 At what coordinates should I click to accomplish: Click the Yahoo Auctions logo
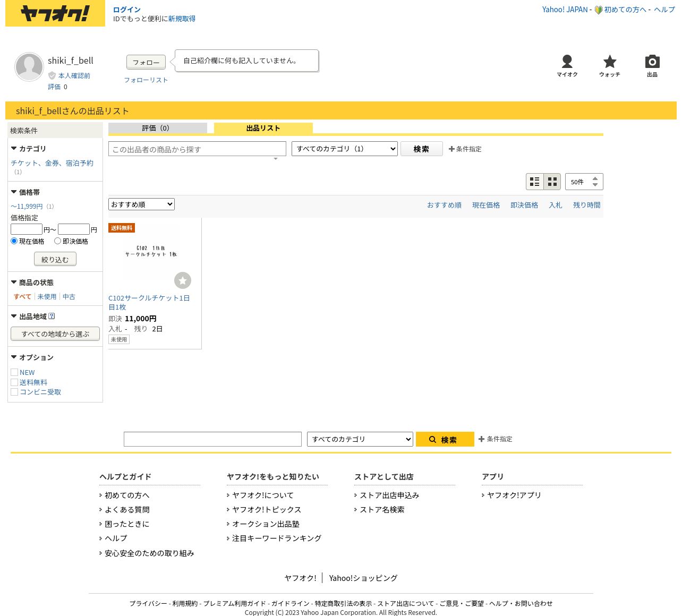point(55,13)
